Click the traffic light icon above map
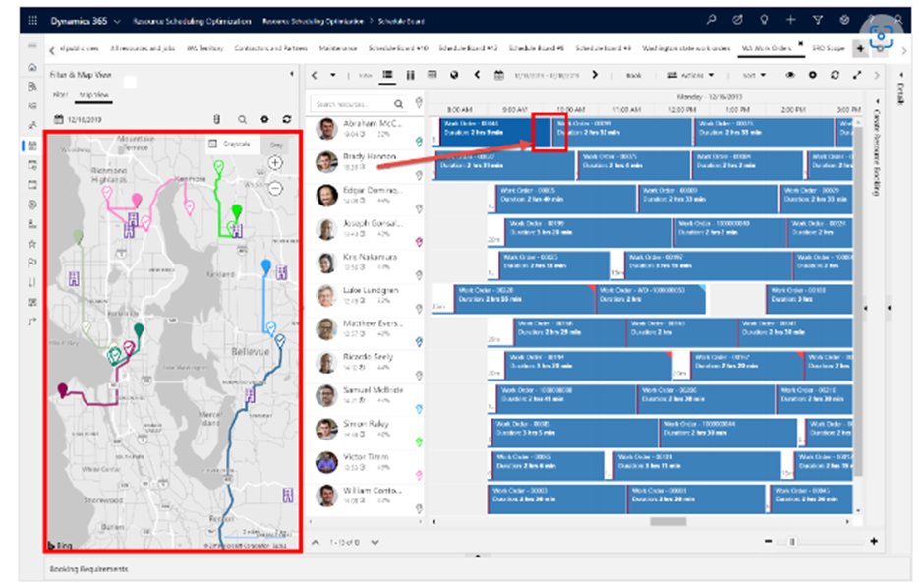This screenshot has width=924, height=586. [217, 120]
